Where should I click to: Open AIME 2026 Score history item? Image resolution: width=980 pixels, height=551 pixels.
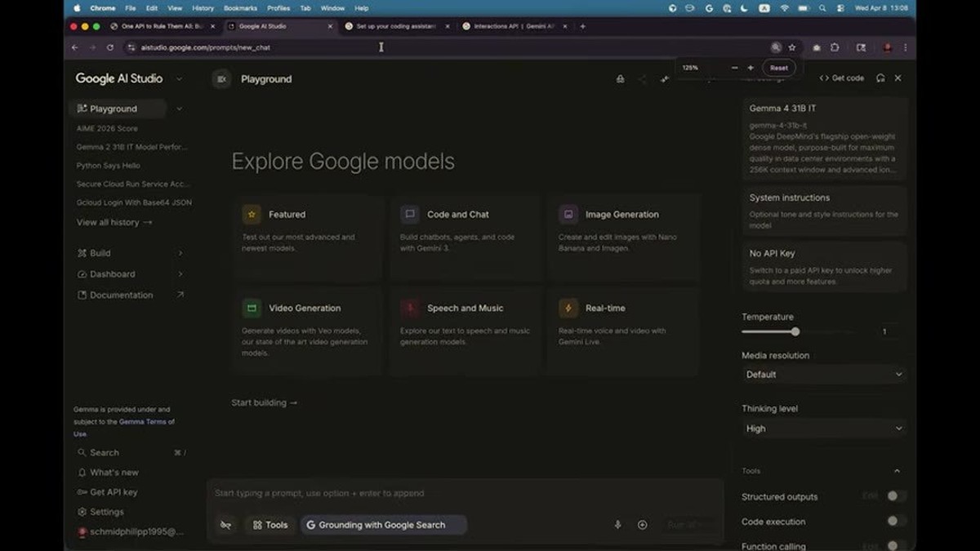(x=107, y=128)
